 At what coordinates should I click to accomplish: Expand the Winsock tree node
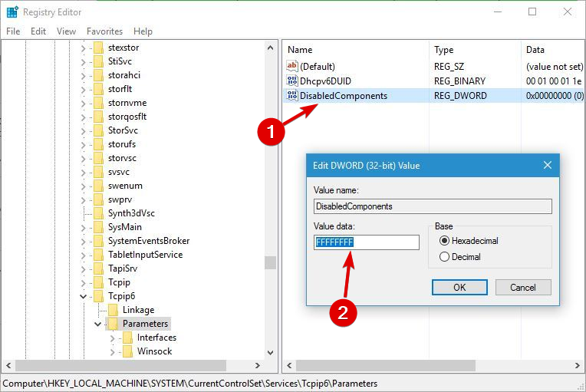(x=113, y=352)
